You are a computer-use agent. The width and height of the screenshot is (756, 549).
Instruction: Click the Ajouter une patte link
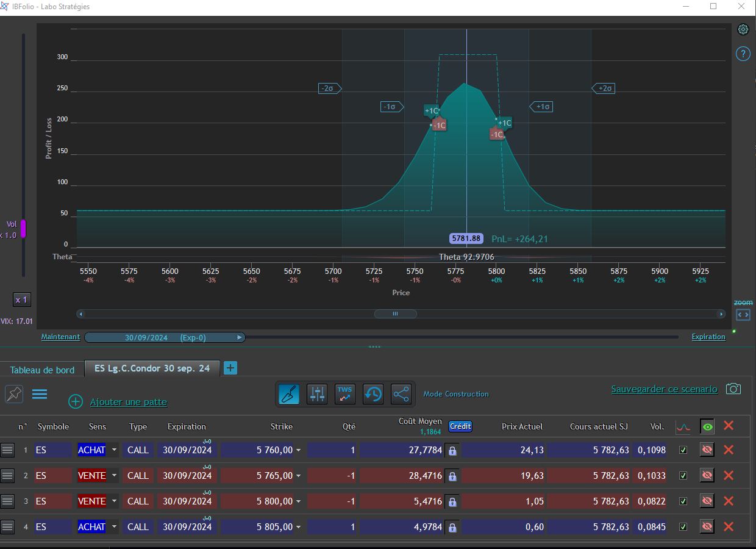(128, 402)
